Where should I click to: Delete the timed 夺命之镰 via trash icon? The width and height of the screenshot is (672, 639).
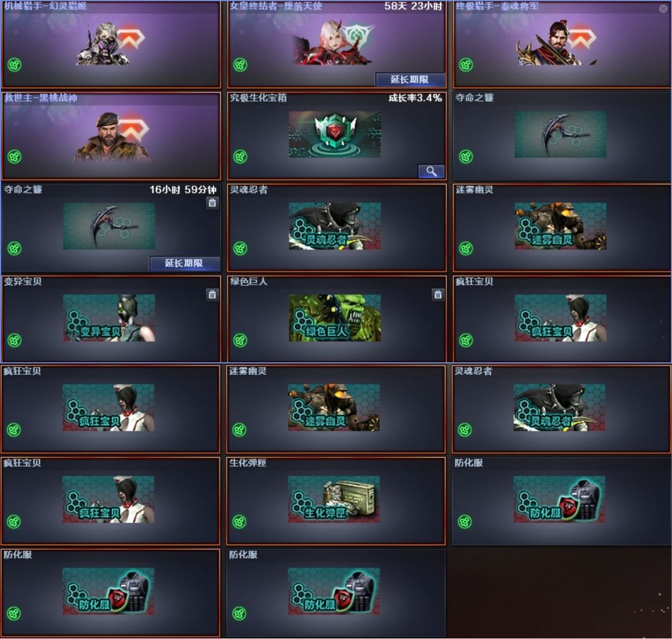pyautogui.click(x=212, y=203)
